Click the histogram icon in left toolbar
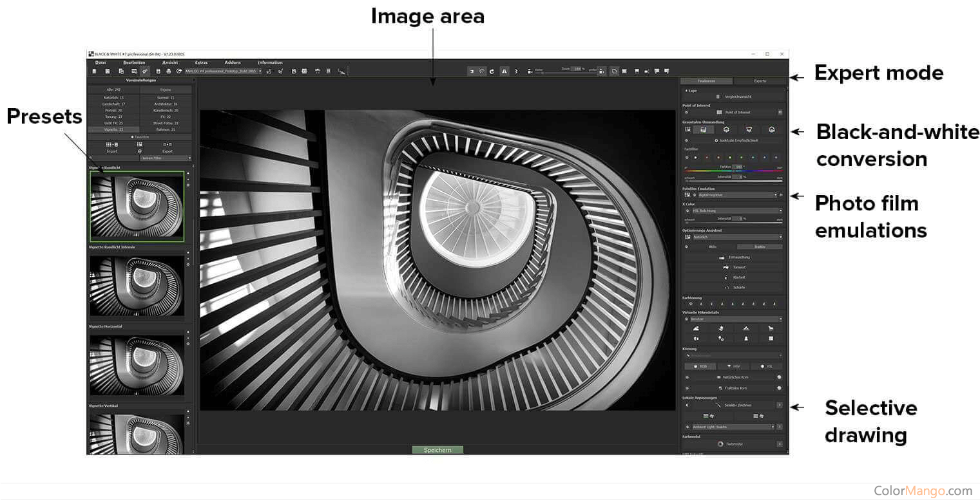Screen dimensions: 980x504 click(x=341, y=72)
